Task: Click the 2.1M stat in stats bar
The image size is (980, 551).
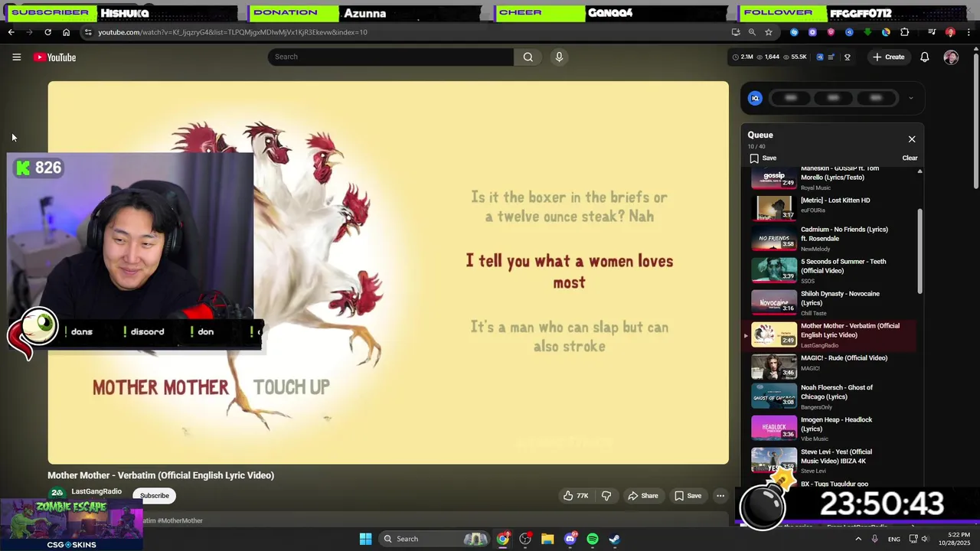Action: point(743,57)
